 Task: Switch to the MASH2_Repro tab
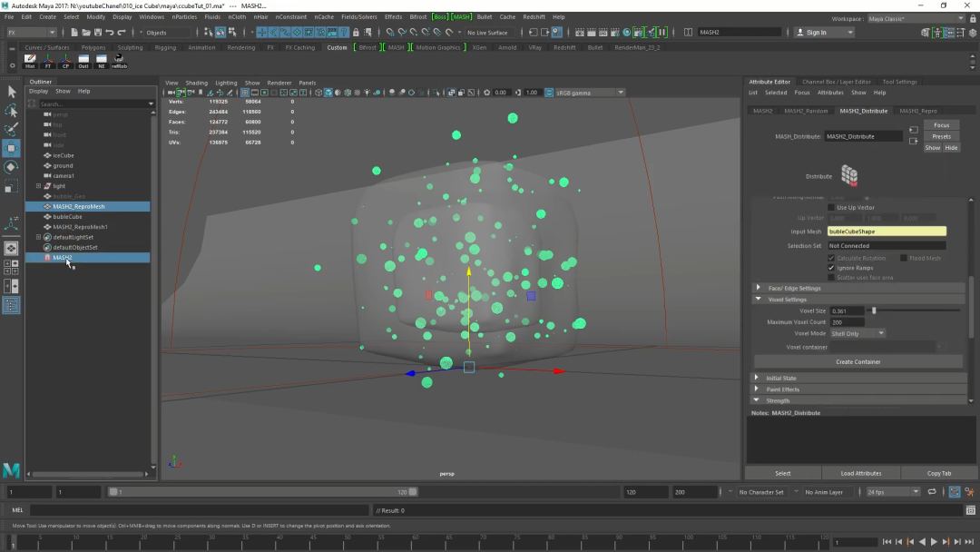coord(917,111)
